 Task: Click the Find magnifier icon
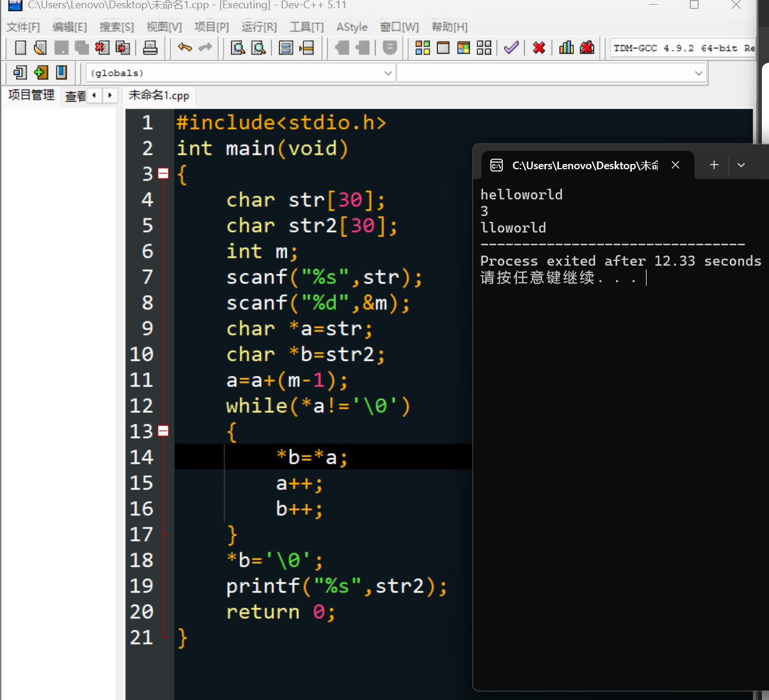tap(238, 48)
